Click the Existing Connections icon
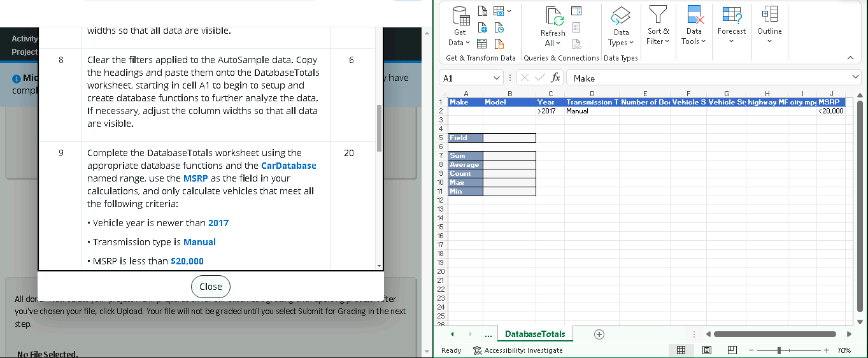Viewport: 868px width, 358px height. (499, 44)
